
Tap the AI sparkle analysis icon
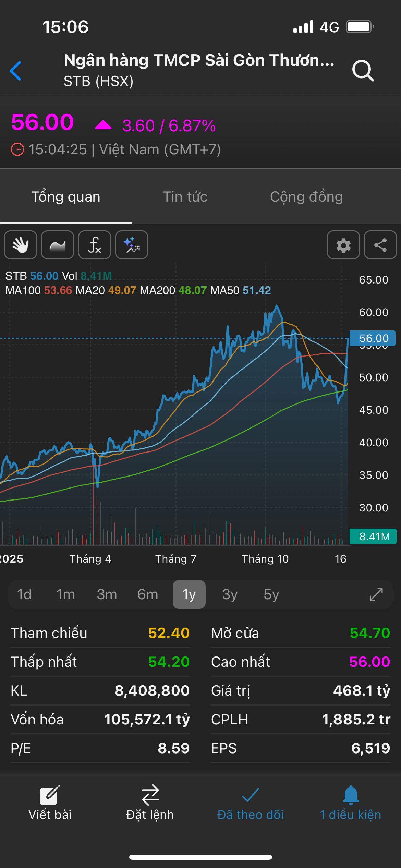[x=132, y=245]
